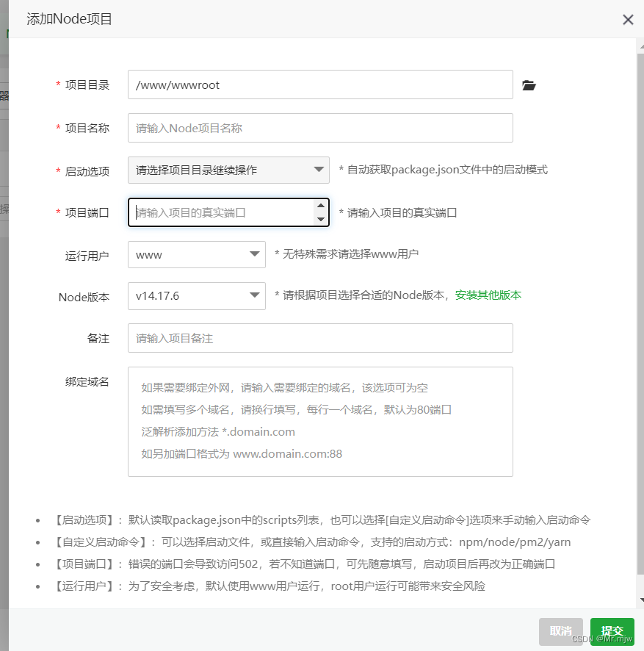Click scrollbar down arrow in dialog
The width and height of the screenshot is (644, 651).
point(641,600)
